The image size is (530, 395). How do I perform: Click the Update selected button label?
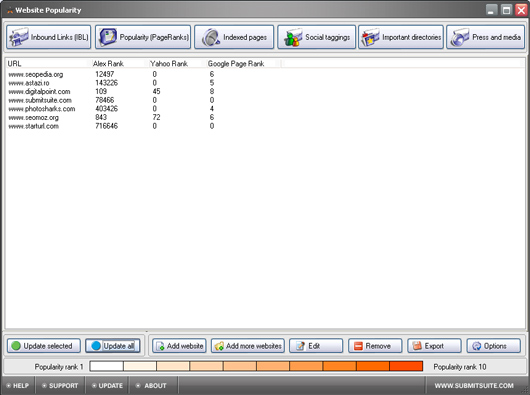coord(48,346)
